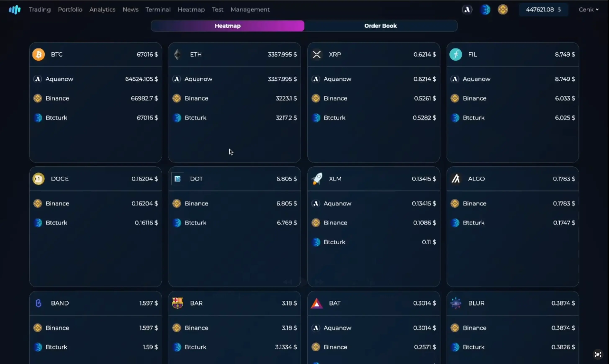Click the DOGE ticker label
The image size is (609, 364).
tap(60, 179)
